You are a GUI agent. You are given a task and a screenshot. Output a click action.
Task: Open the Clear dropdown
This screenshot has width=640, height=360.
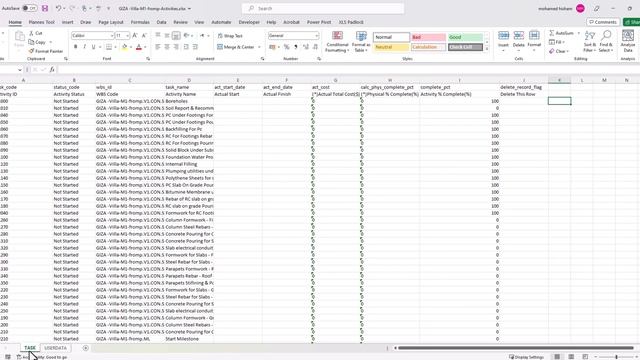coord(558,51)
